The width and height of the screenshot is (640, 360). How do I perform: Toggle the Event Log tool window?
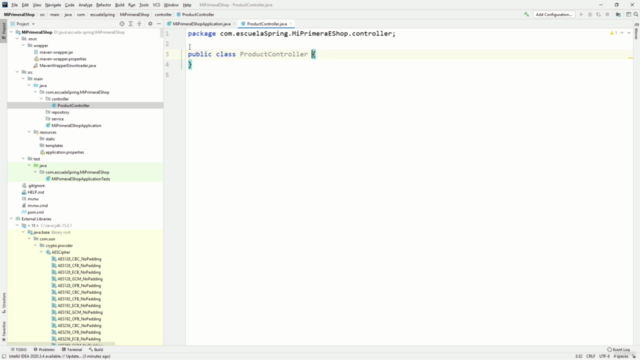(618, 350)
